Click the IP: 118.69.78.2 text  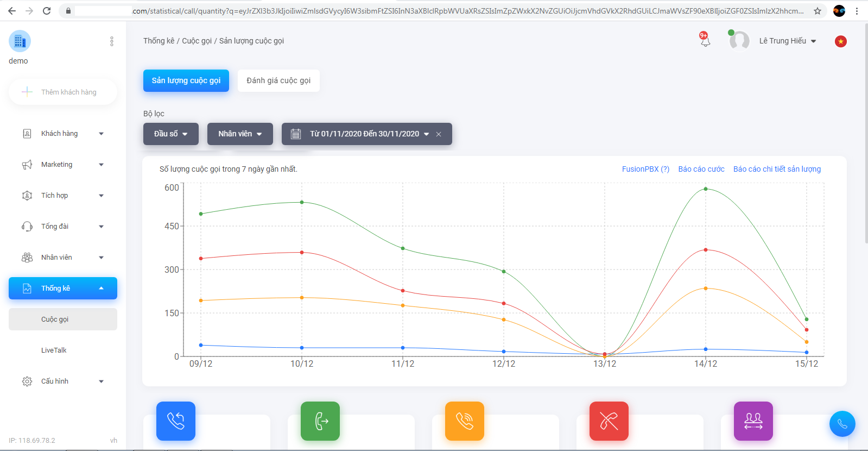pos(32,441)
